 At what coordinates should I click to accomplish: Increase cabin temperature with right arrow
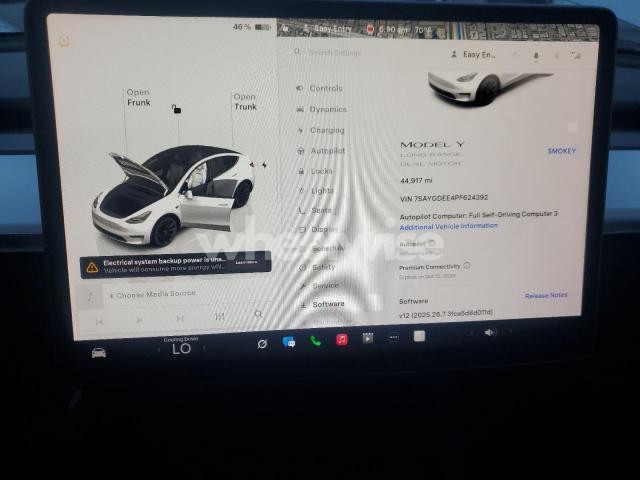tap(204, 348)
